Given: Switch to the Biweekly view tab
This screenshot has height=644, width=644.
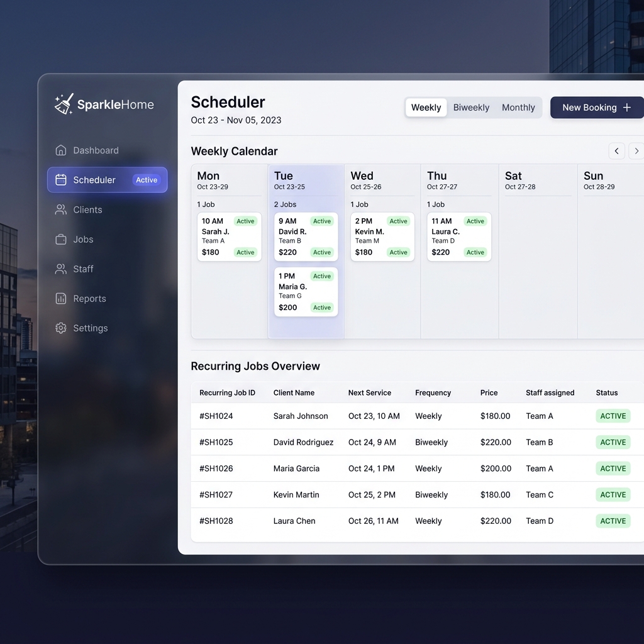Looking at the screenshot, I should pyautogui.click(x=471, y=108).
